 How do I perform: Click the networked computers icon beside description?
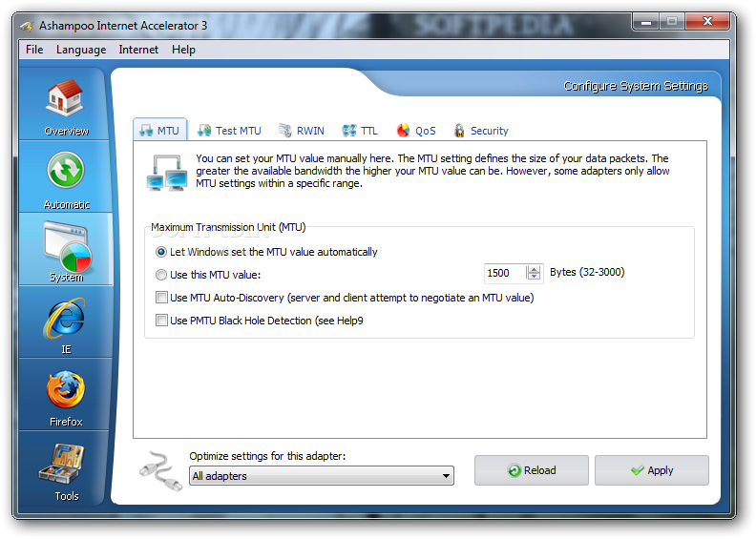(167, 173)
